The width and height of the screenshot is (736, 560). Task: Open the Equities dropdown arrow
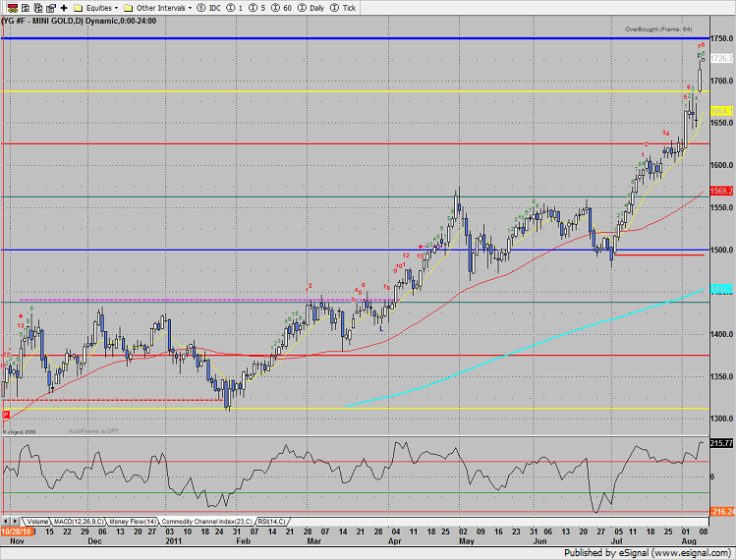[116, 8]
